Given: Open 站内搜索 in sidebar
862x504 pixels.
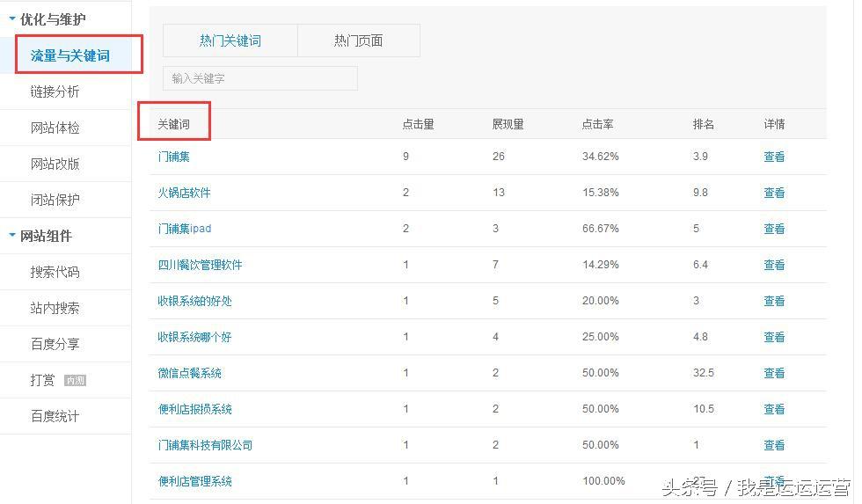Looking at the screenshot, I should point(55,309).
